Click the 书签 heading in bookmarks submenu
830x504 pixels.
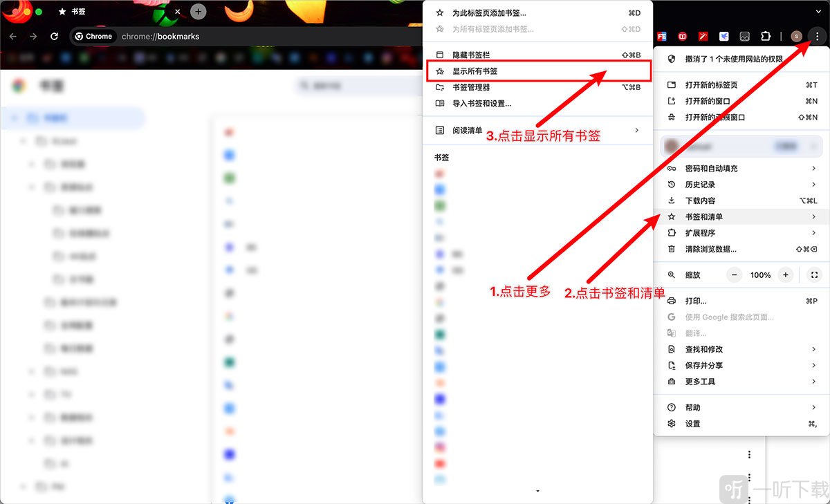(441, 158)
